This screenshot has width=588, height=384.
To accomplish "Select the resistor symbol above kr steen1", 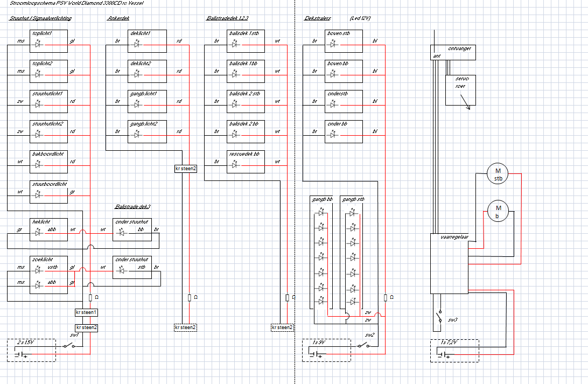I will [90, 298].
